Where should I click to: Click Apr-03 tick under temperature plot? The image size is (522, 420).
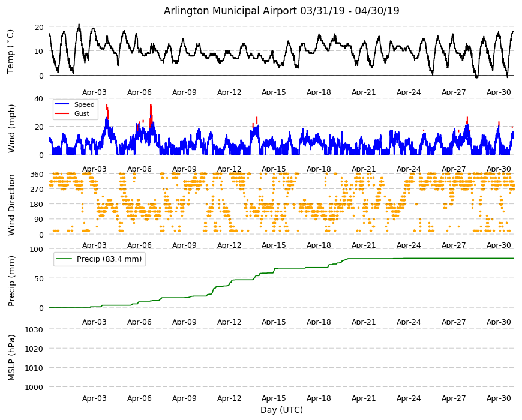click(x=94, y=92)
